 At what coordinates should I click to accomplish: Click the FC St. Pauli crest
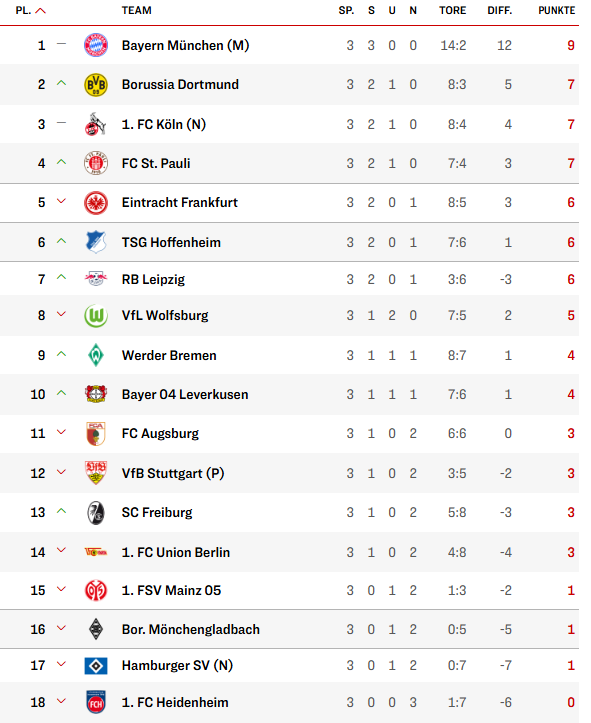[x=96, y=163]
